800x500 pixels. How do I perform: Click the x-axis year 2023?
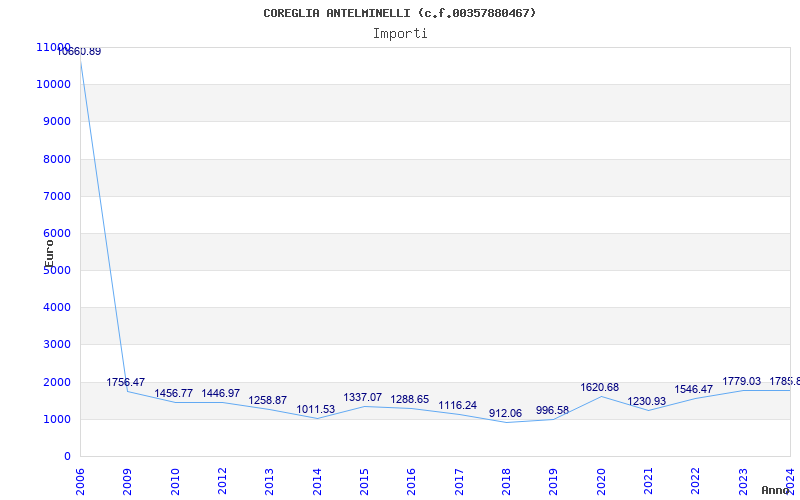[x=743, y=482]
